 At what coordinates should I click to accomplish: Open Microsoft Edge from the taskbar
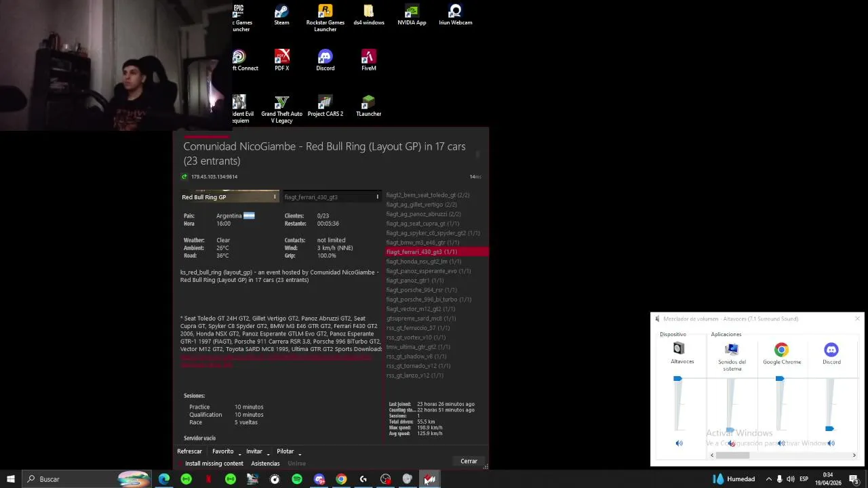(x=164, y=479)
